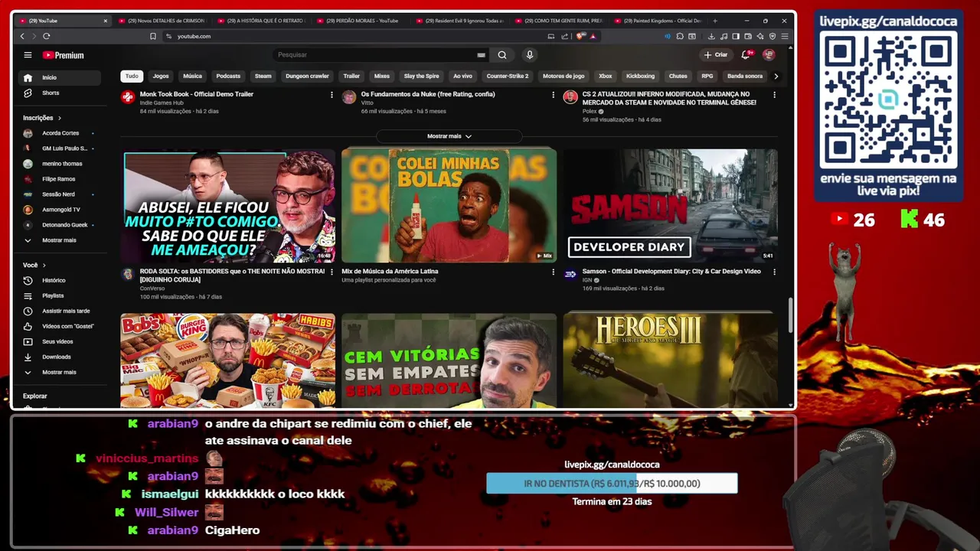This screenshot has width=980, height=551.
Task: Expand Mostrar mais under Inscrições
Action: [59, 240]
